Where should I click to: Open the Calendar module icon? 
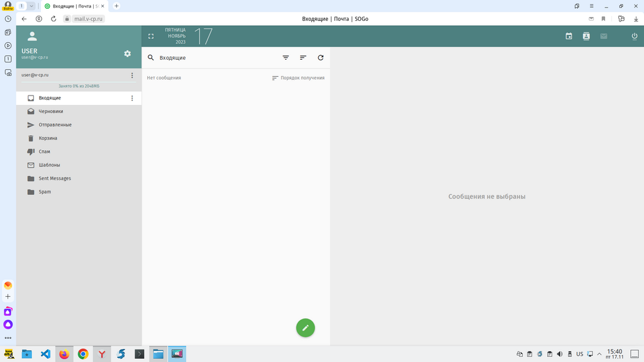click(x=569, y=36)
